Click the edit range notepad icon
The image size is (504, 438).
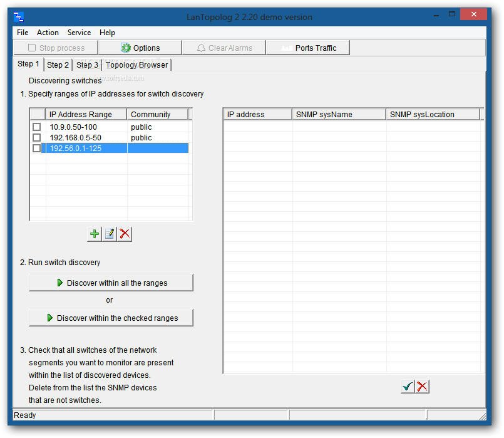pyautogui.click(x=110, y=234)
